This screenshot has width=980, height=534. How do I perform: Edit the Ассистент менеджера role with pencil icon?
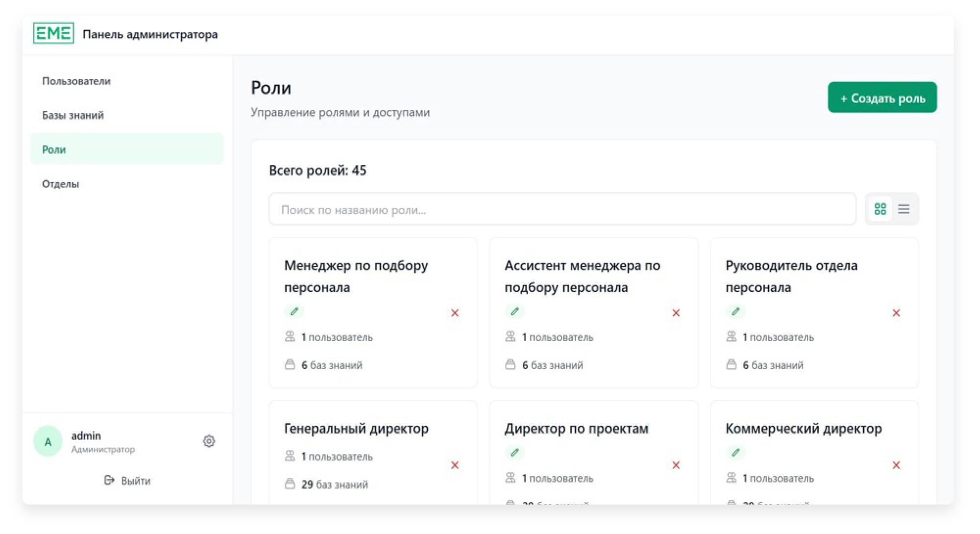tap(514, 312)
